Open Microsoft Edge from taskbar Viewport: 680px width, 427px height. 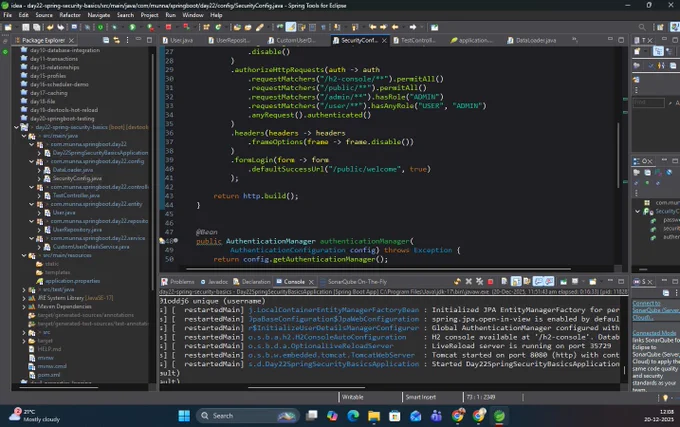coord(353,416)
